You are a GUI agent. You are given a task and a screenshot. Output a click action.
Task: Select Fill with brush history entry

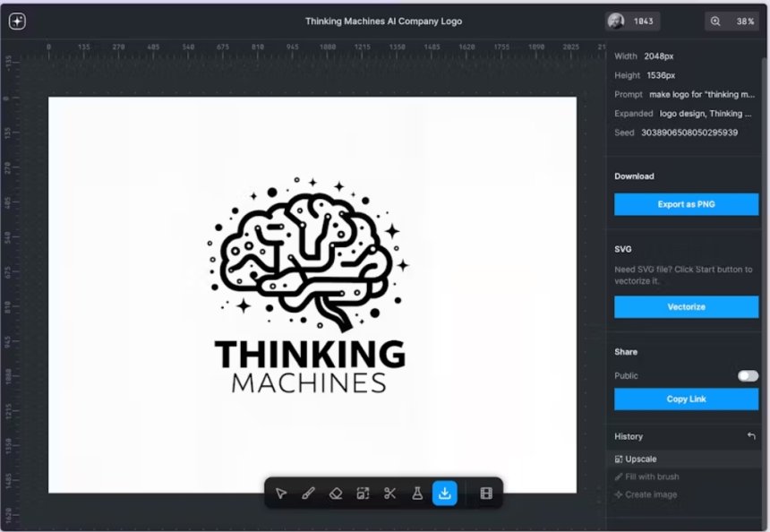[683, 476]
